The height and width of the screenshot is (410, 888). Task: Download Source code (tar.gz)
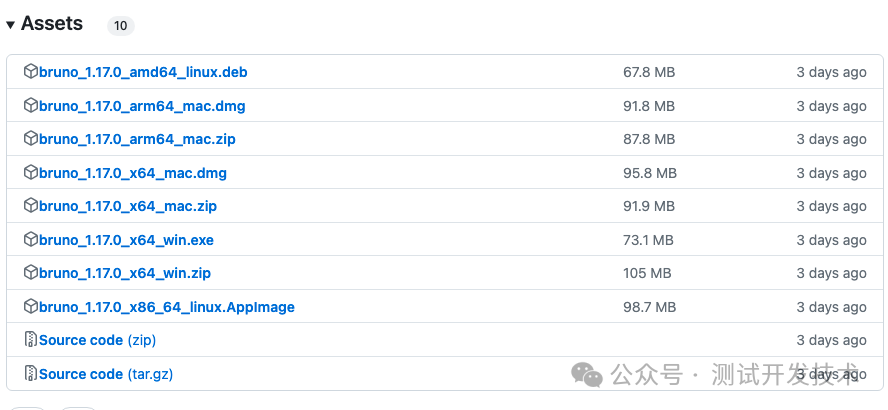(106, 374)
